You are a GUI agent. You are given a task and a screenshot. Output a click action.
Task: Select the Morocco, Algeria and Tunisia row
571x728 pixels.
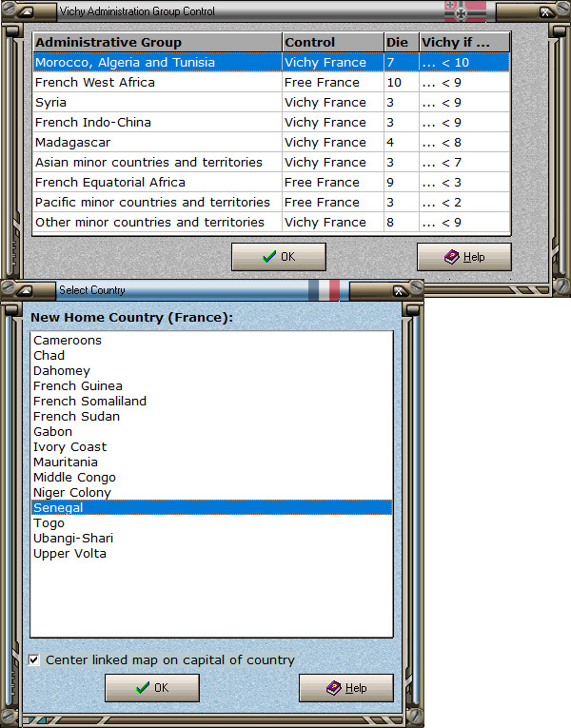271,62
